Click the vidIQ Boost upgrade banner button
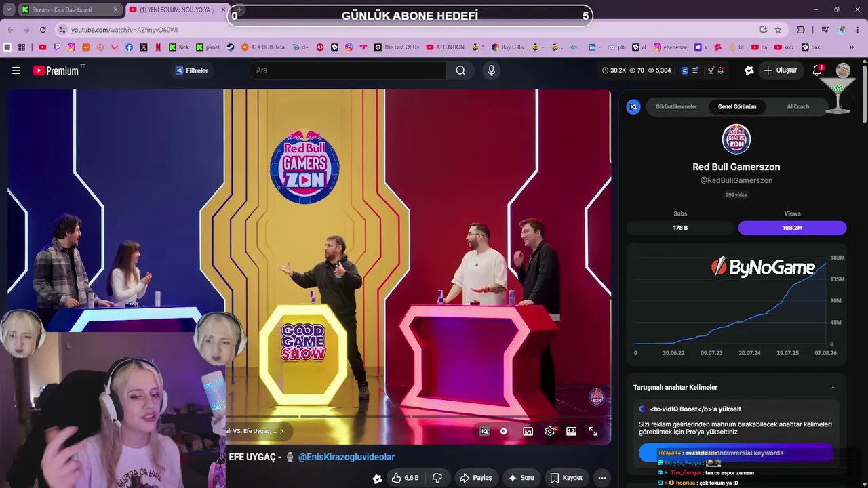This screenshot has height=488, width=868. tap(736, 453)
